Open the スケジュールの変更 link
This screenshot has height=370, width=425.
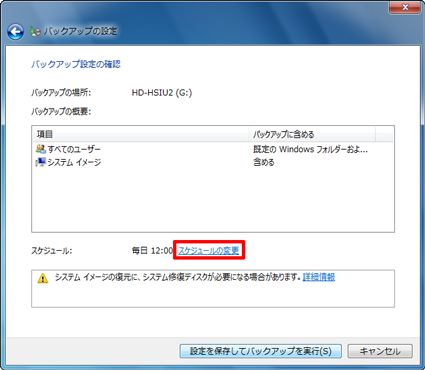(x=209, y=250)
